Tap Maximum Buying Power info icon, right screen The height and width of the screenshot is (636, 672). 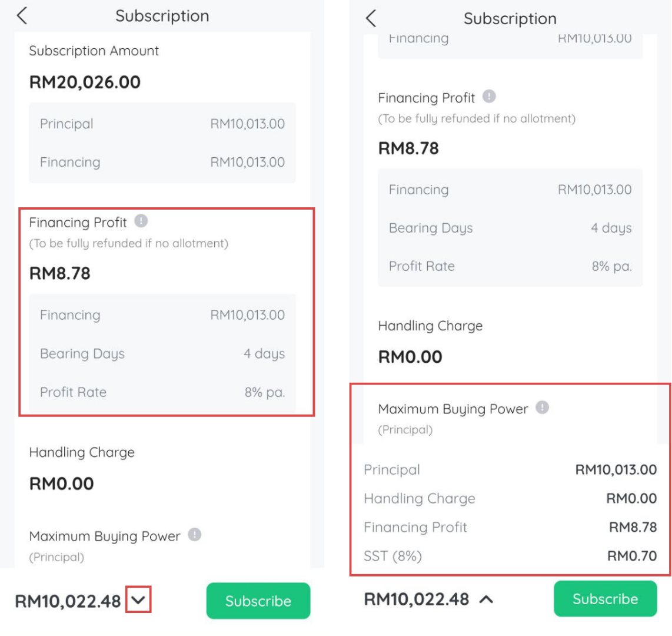(x=543, y=408)
